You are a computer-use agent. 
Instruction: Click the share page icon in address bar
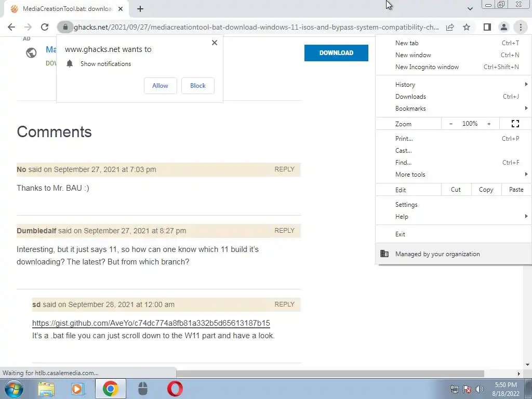[450, 27]
